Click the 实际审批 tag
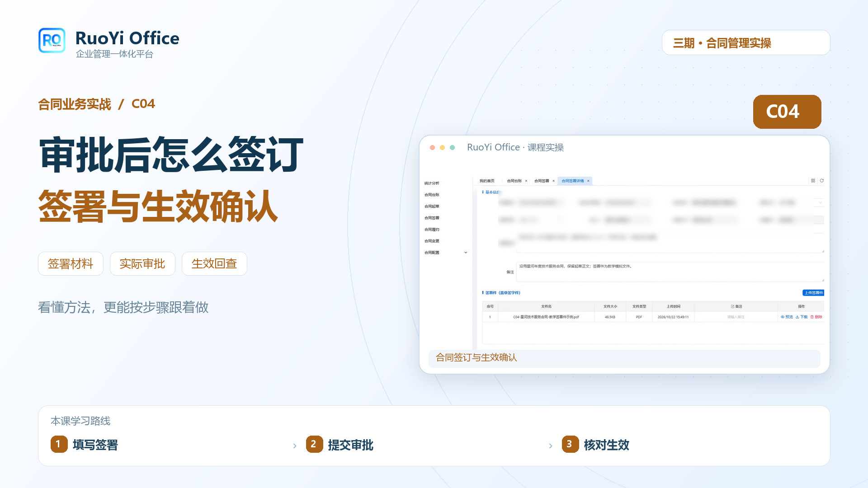Screen dimensions: 868x488 click(x=142, y=263)
